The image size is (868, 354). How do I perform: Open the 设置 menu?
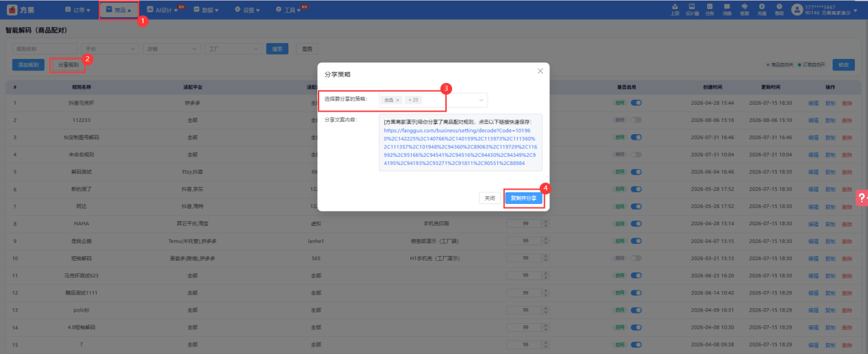click(247, 10)
